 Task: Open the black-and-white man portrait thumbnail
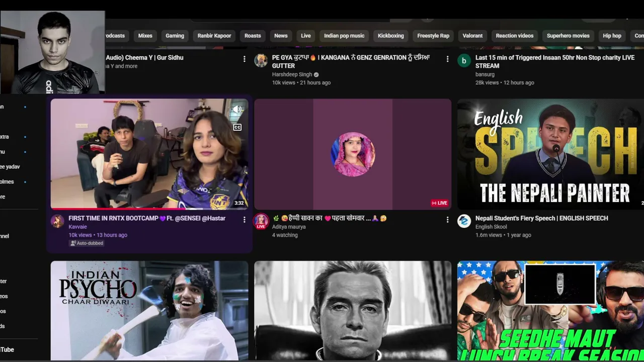coord(353,310)
